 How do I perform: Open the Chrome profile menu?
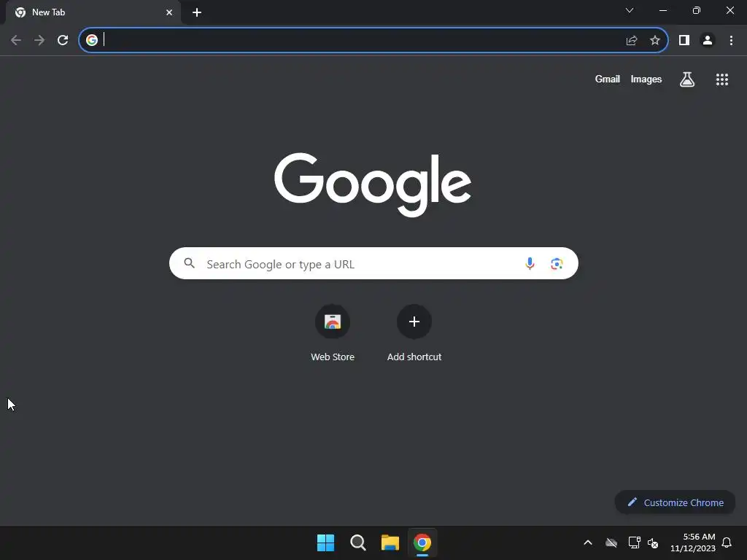coord(708,41)
